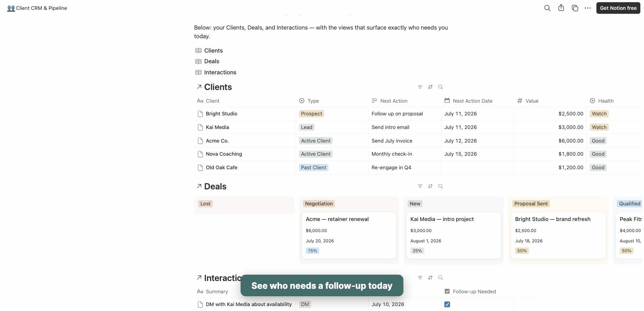
Task: Select the Proposal Sent board column label
Action: (531, 204)
